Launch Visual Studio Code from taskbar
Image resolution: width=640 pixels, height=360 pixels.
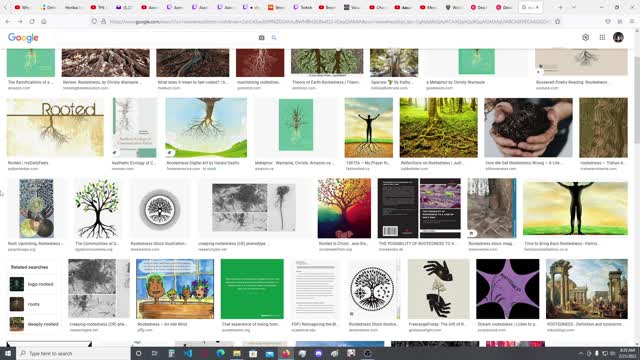tap(188, 353)
